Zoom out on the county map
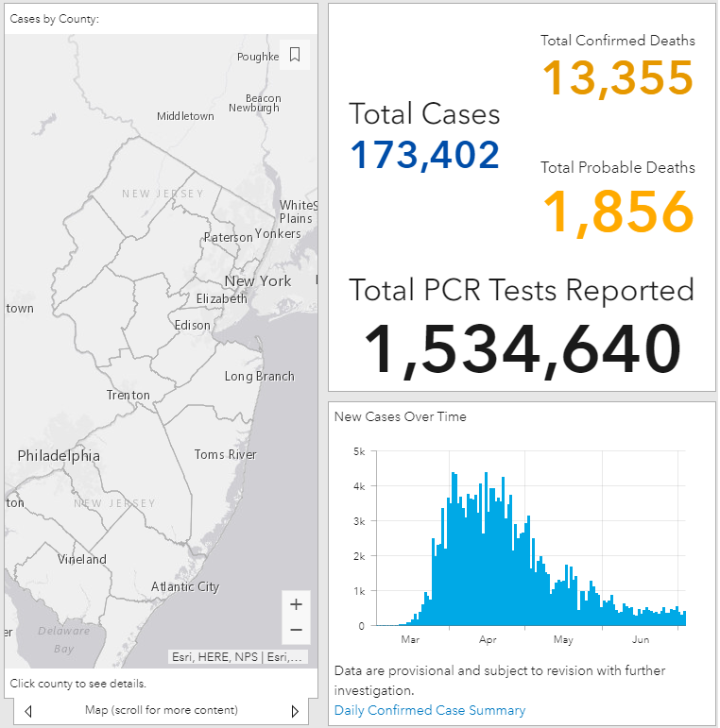The height and width of the screenshot is (728, 720). 296,630
